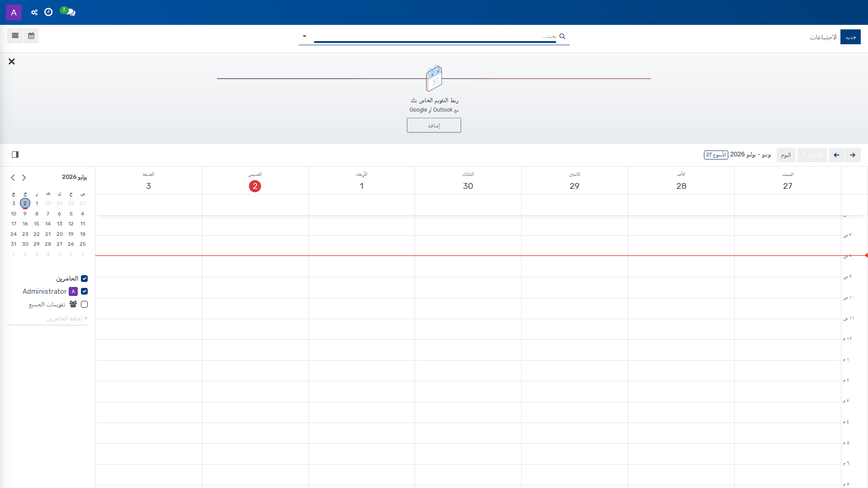Go to previous week arrow
This screenshot has width=868, height=488.
click(853, 155)
